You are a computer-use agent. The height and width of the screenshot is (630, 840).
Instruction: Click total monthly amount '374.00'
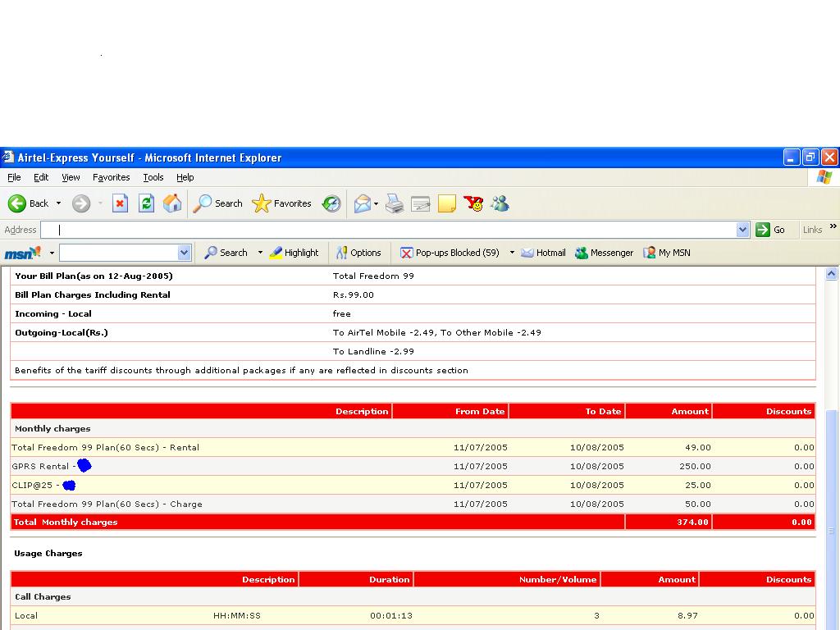[x=692, y=522]
